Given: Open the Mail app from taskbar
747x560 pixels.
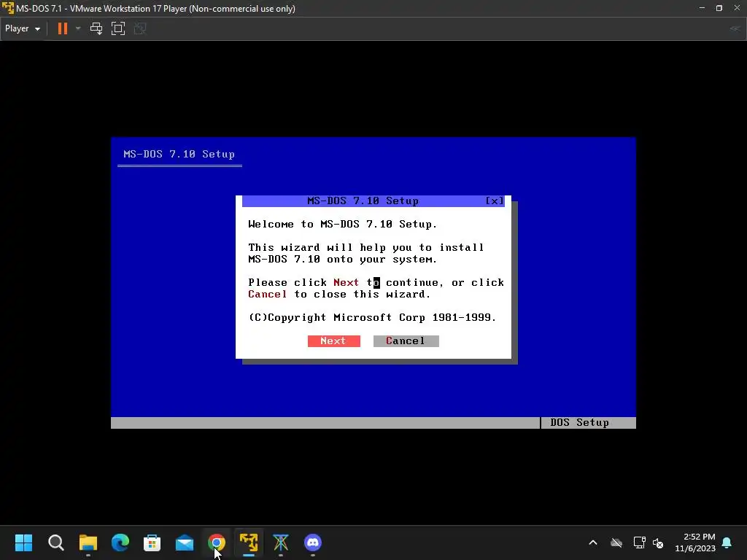Looking at the screenshot, I should pos(185,542).
